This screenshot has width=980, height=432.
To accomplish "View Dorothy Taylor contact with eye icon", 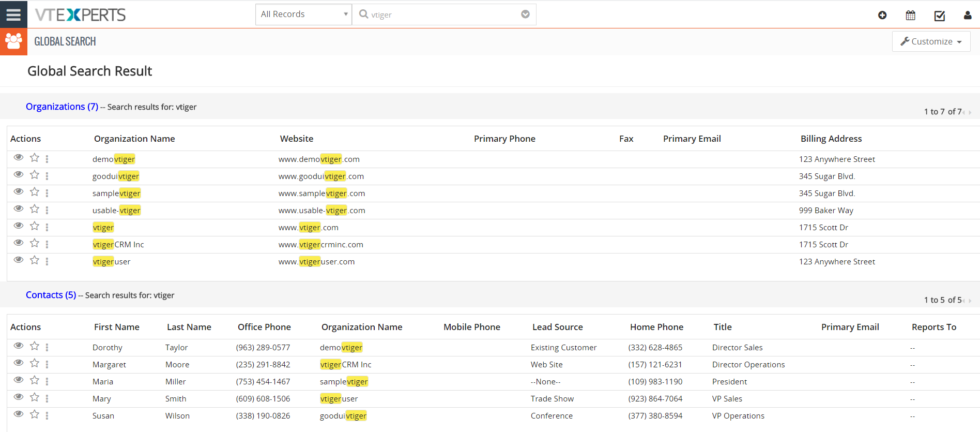I will [19, 346].
